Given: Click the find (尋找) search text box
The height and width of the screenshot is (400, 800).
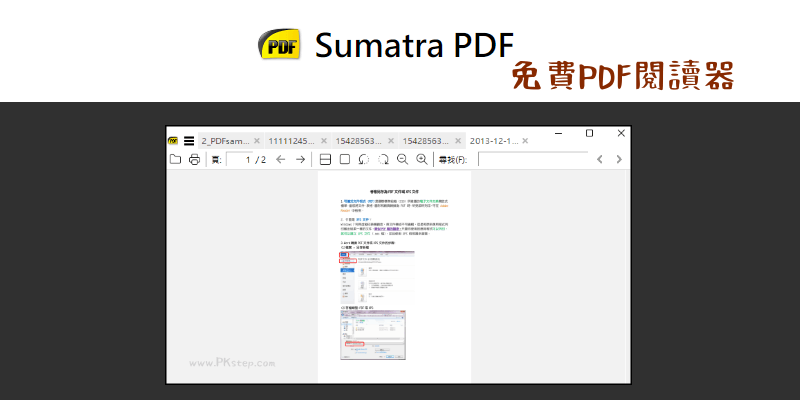Looking at the screenshot, I should (533, 159).
